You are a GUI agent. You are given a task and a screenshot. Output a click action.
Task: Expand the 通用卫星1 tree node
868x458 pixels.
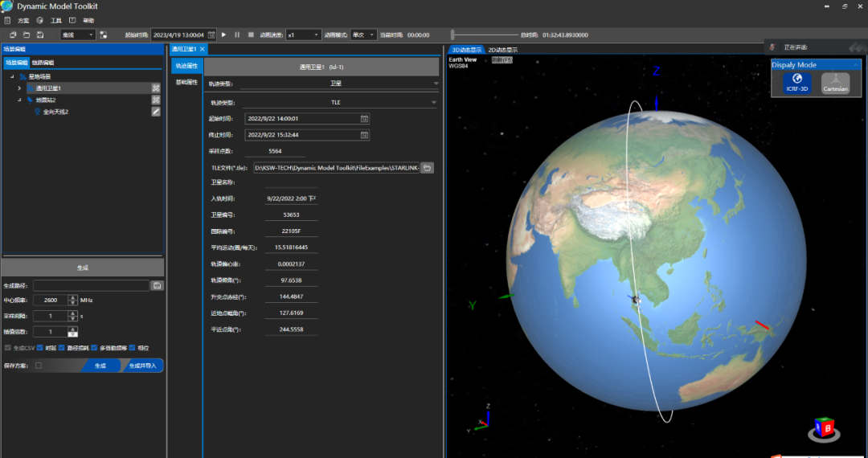(x=20, y=88)
